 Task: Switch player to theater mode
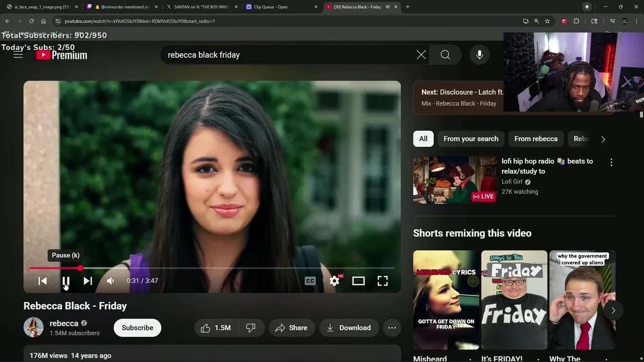(x=358, y=281)
